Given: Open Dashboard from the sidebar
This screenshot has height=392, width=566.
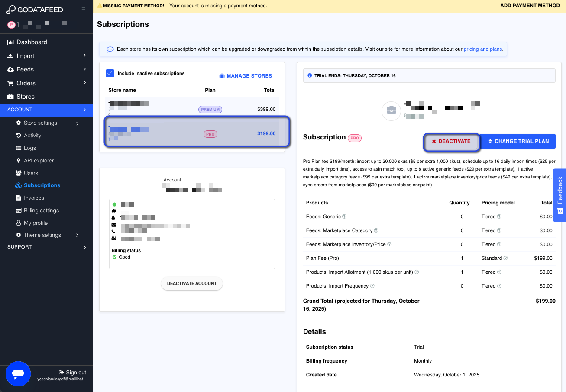Looking at the screenshot, I should click(32, 42).
